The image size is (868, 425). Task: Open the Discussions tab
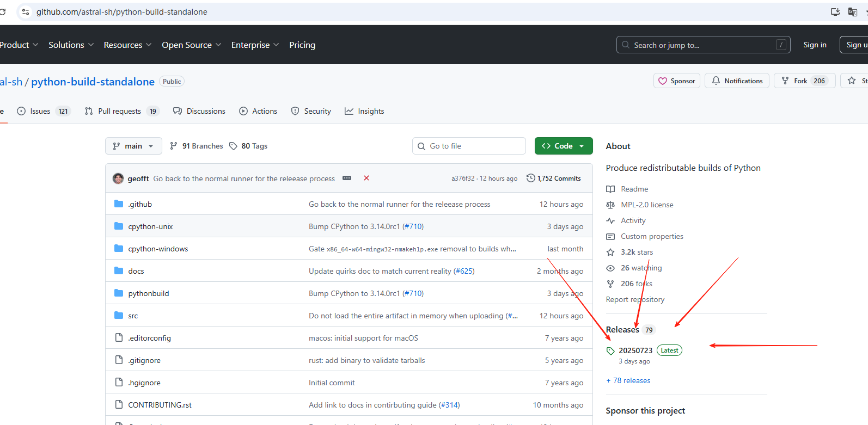click(199, 111)
